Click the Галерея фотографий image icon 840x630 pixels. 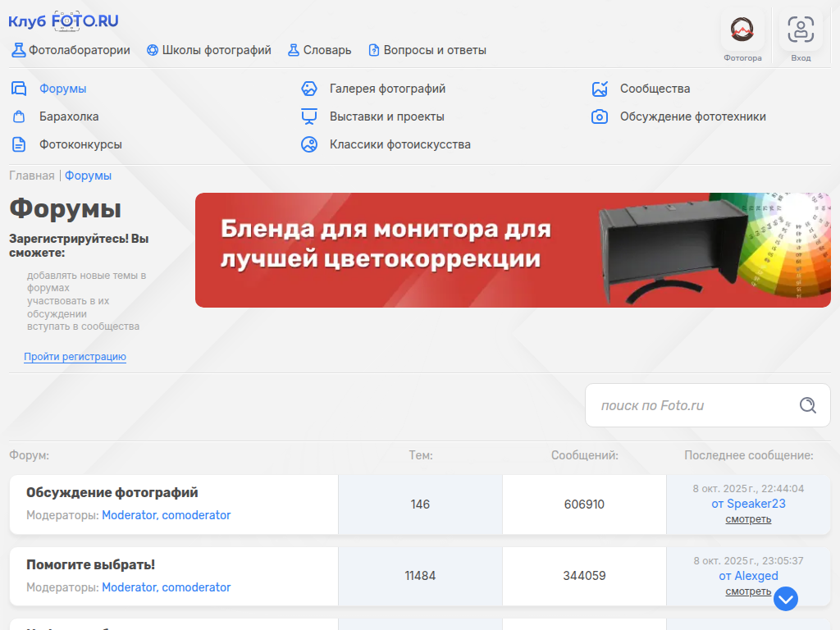(x=309, y=89)
